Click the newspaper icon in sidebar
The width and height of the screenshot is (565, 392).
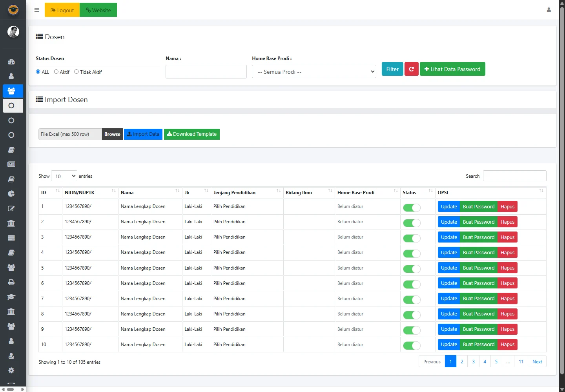[x=11, y=164]
